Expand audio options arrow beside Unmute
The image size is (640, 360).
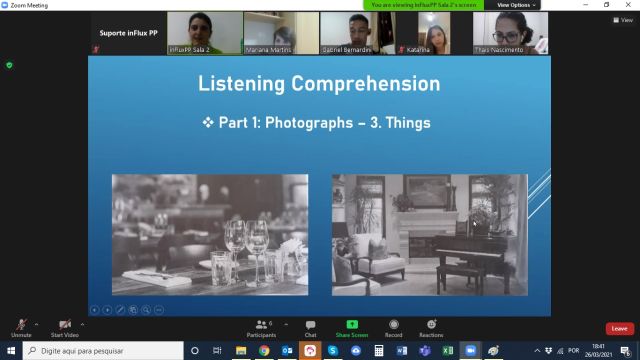point(36,324)
